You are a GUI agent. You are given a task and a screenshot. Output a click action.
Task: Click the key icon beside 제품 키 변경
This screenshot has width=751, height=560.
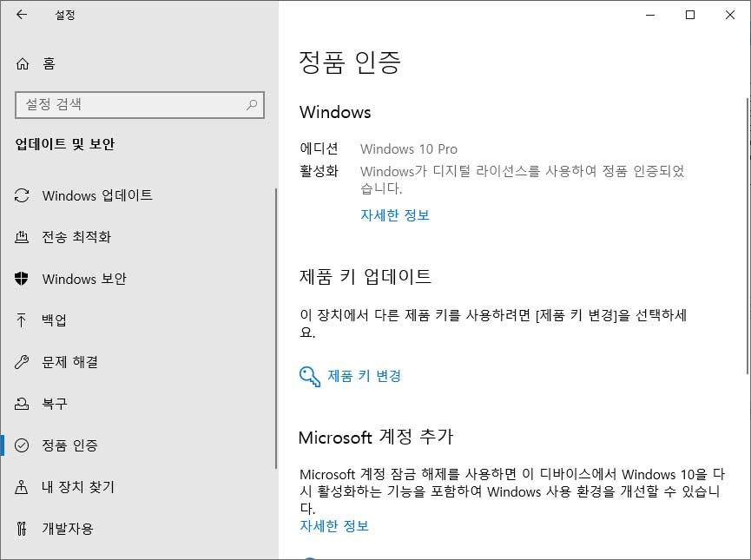click(309, 377)
